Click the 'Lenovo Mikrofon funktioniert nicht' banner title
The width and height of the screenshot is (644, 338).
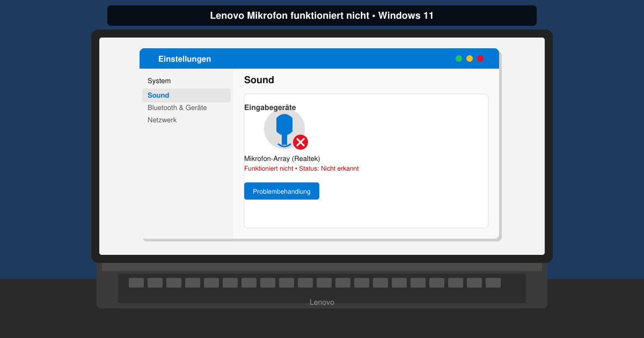tap(322, 16)
